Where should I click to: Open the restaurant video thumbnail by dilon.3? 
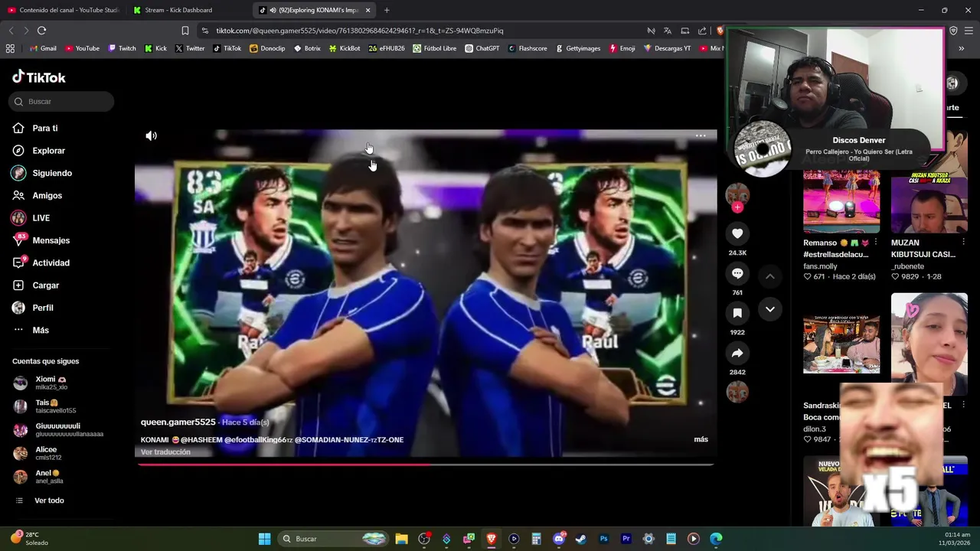(x=841, y=344)
